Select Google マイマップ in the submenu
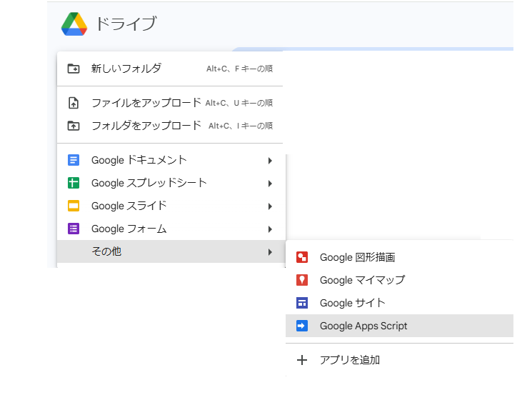The image size is (532, 420). [399, 280]
